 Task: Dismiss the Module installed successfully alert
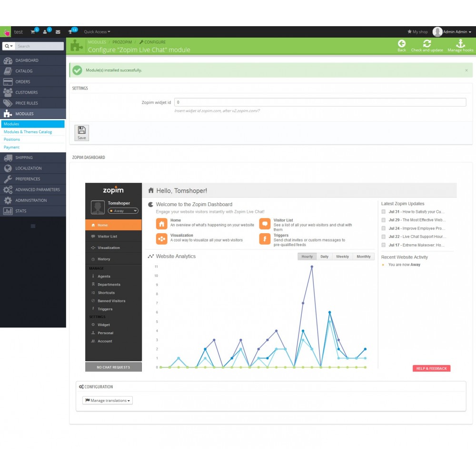tap(466, 70)
